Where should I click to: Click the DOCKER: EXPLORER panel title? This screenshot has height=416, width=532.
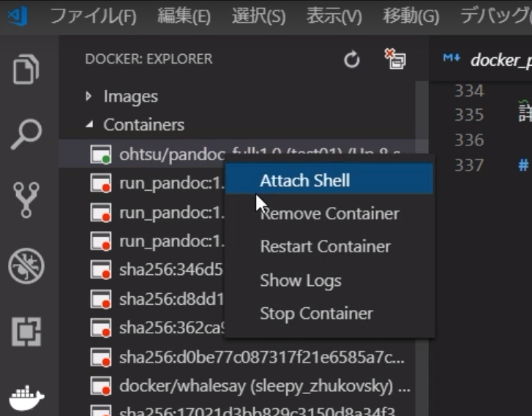coord(149,58)
